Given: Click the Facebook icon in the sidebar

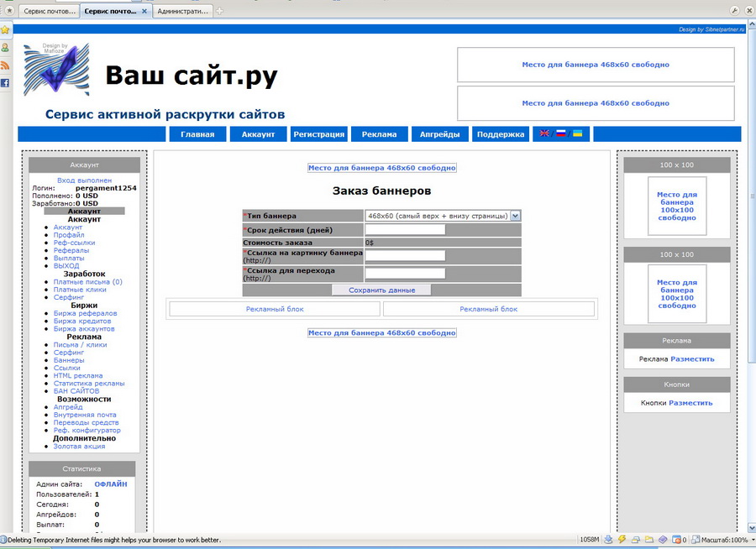Looking at the screenshot, I should click(x=5, y=83).
